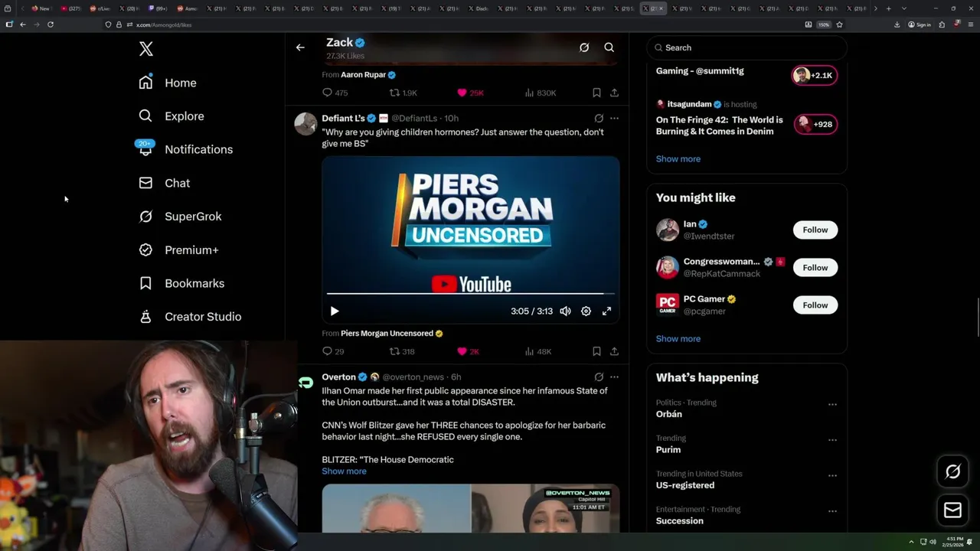980x551 pixels.
Task: Share the Defiant L's post
Action: coord(614,351)
